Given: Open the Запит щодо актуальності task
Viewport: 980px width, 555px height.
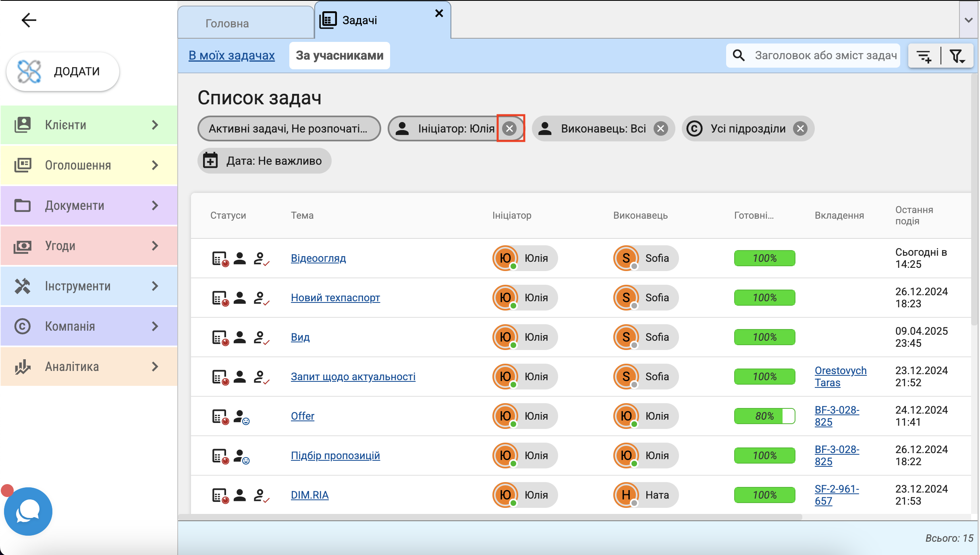Looking at the screenshot, I should (x=353, y=377).
